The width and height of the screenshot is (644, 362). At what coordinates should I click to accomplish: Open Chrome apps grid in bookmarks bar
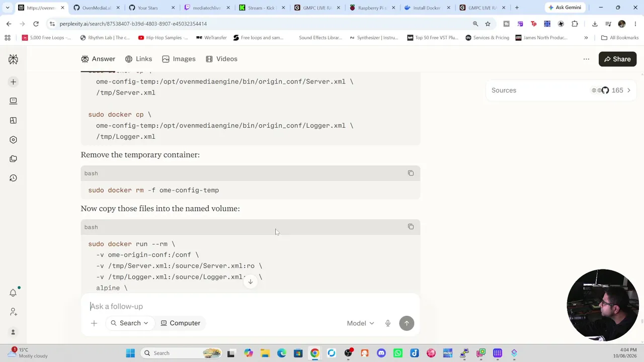tap(8, 38)
